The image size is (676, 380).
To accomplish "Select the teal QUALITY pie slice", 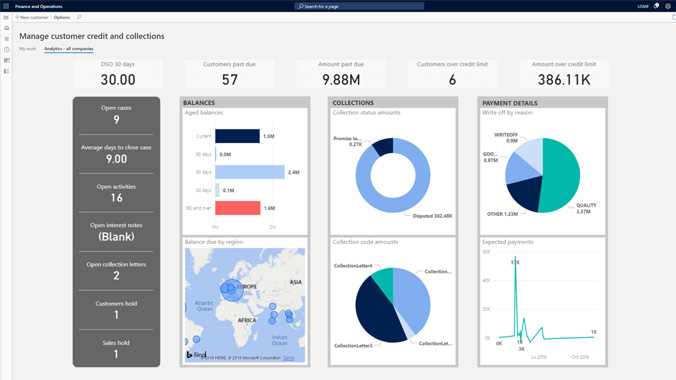I will click(x=560, y=175).
